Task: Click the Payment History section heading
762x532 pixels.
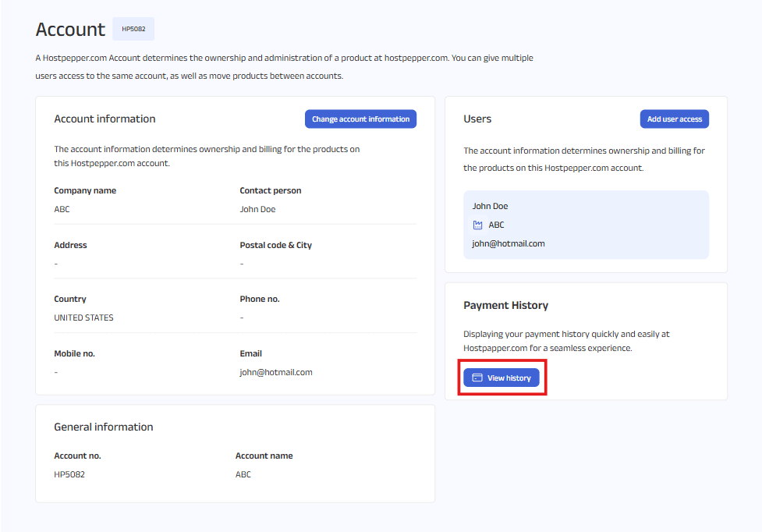Action: tap(505, 305)
